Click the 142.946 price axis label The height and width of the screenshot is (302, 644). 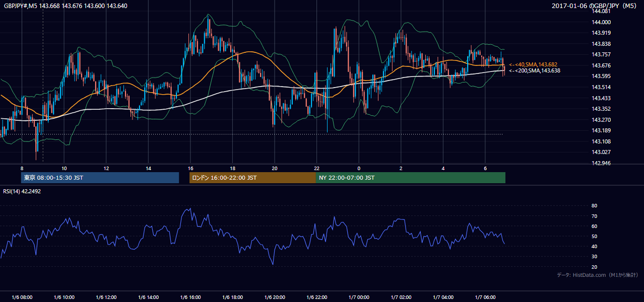pyautogui.click(x=601, y=163)
